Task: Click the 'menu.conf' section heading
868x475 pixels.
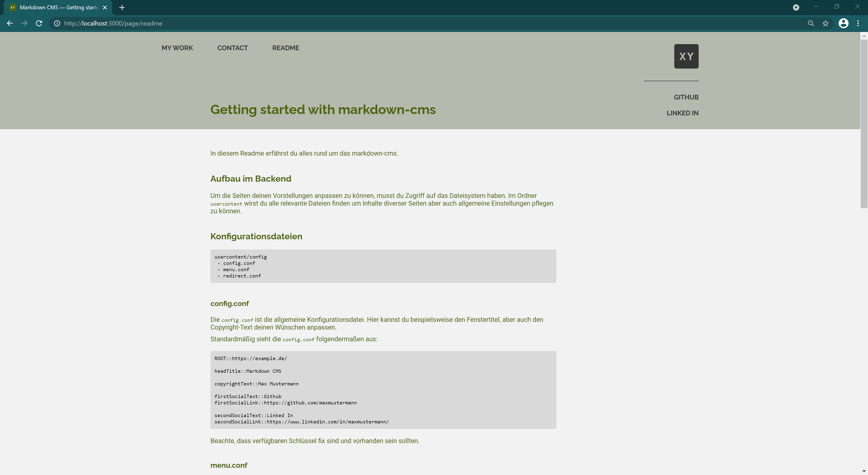Action: 229,465
